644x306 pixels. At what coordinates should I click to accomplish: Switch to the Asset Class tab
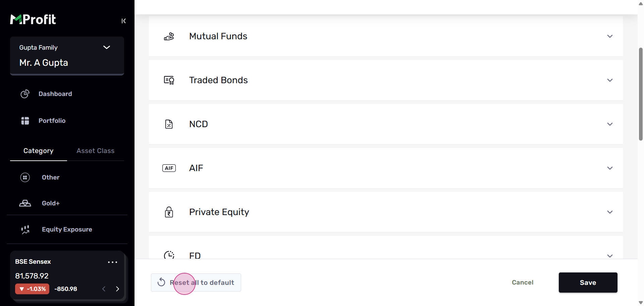(x=95, y=151)
